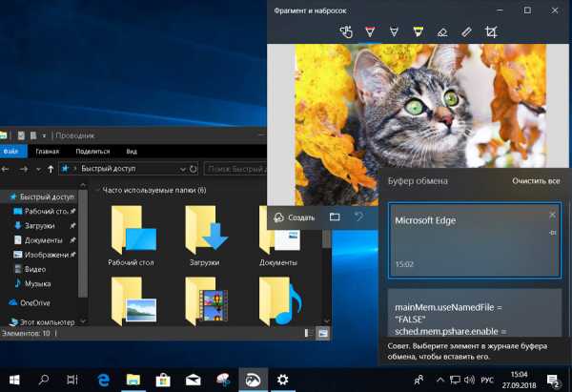Select the touch writing tool

347,31
